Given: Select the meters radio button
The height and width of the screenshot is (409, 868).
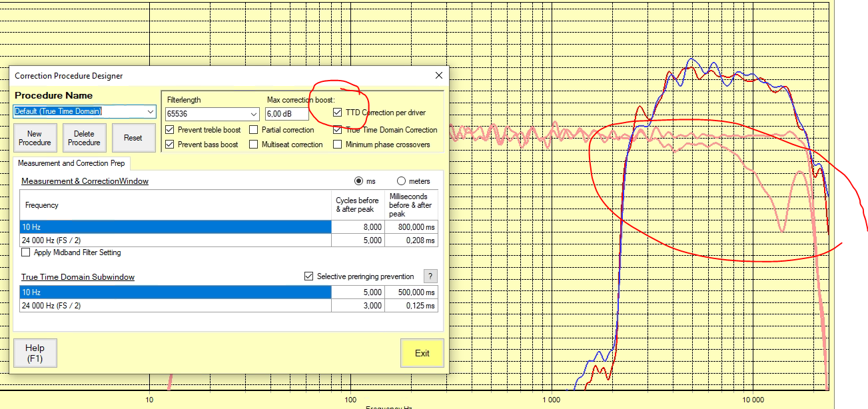Looking at the screenshot, I should click(401, 181).
